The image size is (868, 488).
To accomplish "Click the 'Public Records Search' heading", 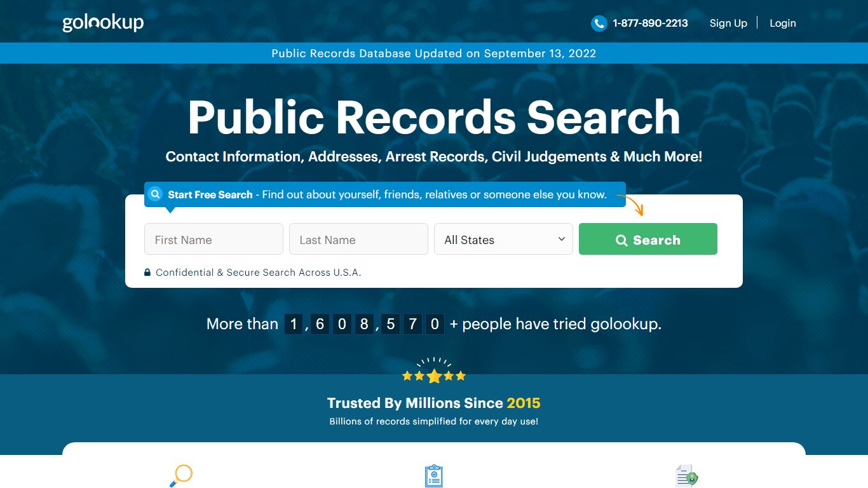I will click(x=434, y=118).
